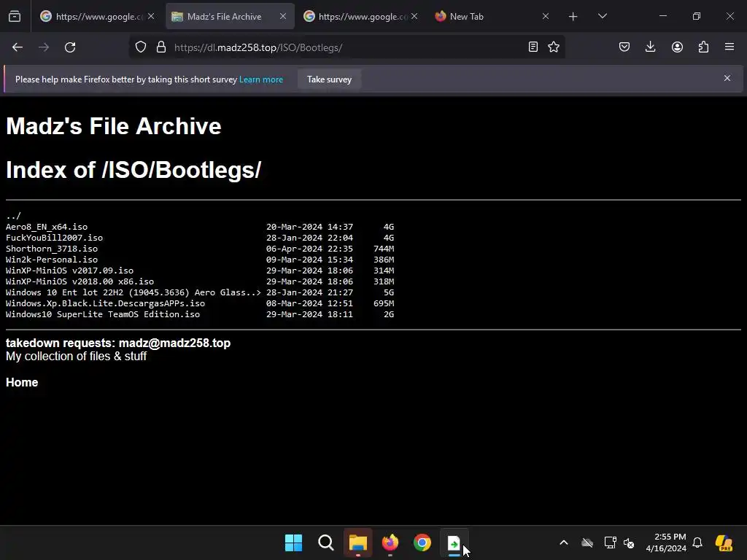Dismiss the Firefox survey notification bar

727,78
